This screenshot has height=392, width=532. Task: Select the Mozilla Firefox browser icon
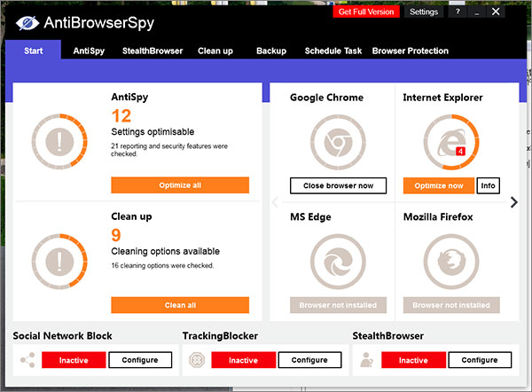[451, 262]
